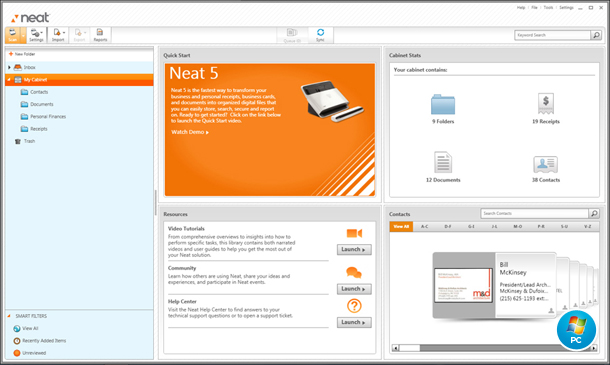Image resolution: width=610 pixels, height=365 pixels.
Task: Open the Scan button dropdown arrow
Action: pos(23,35)
